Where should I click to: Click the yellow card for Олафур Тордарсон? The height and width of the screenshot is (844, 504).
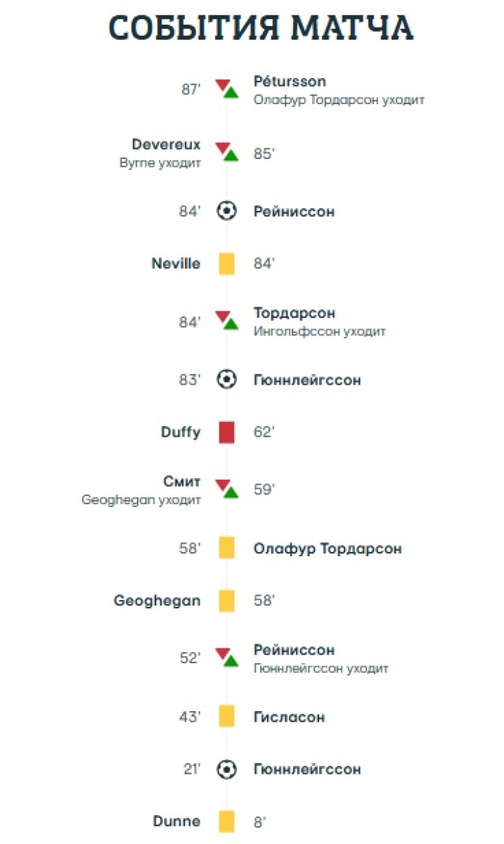pos(226,548)
